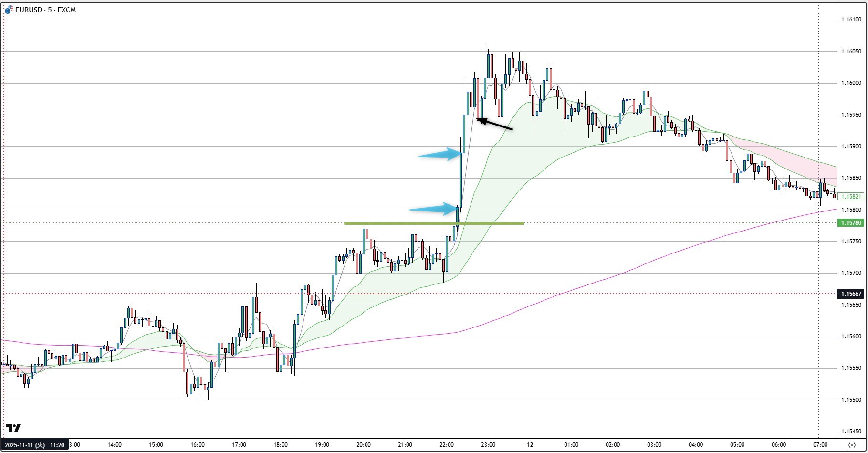The height and width of the screenshot is (453, 868).
Task: Click the 12 date marker on time axis
Action: (530, 445)
